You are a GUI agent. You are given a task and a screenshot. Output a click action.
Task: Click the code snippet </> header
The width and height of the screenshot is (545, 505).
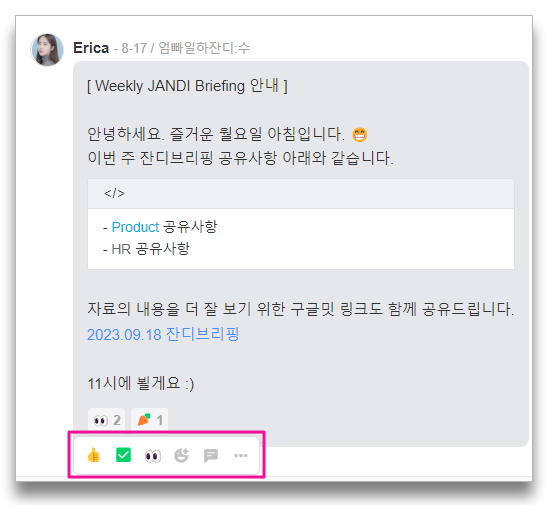point(301,194)
